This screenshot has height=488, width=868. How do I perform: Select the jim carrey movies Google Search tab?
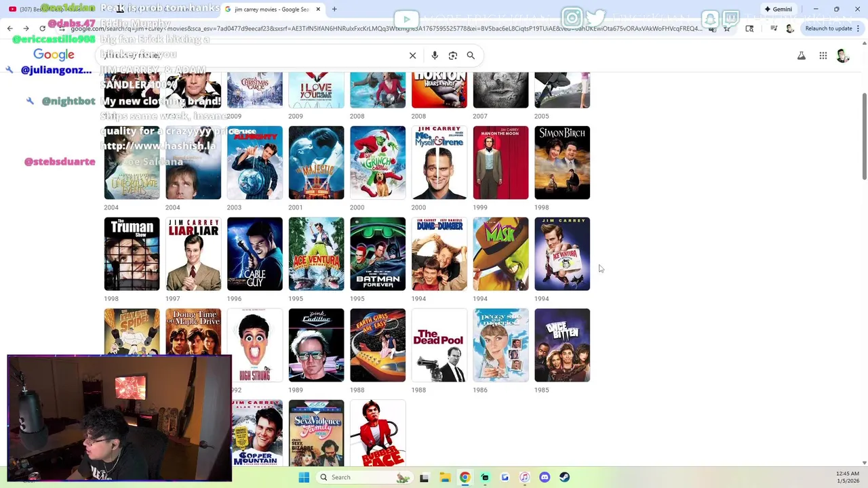(271, 9)
